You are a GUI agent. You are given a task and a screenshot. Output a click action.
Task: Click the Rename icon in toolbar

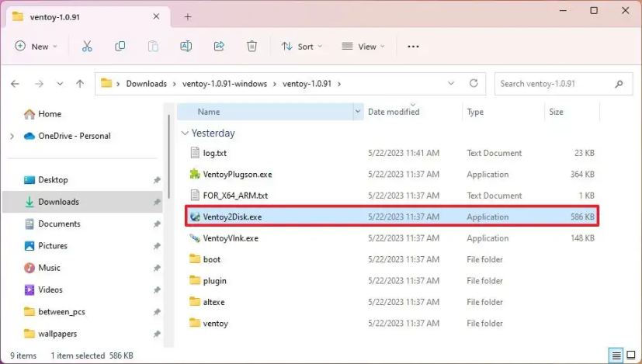pos(186,47)
